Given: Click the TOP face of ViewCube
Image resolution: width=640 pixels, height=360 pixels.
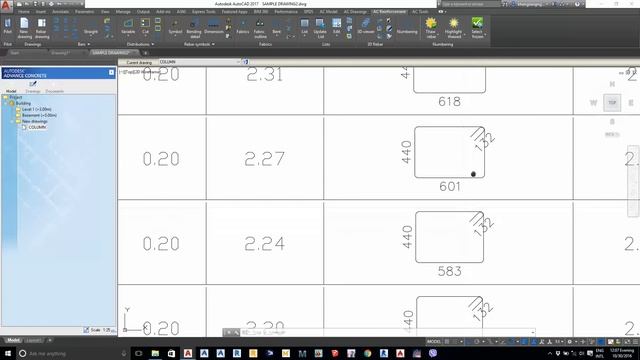Looking at the screenshot, I should point(612,102).
